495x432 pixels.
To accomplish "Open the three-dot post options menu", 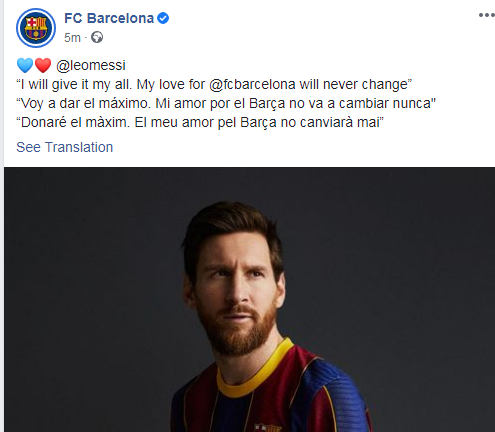I will pyautogui.click(x=487, y=15).
